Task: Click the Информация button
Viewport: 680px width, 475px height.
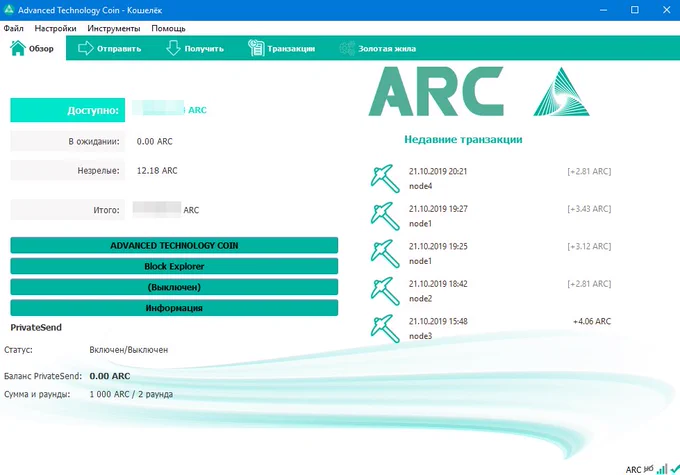Action: click(174, 308)
